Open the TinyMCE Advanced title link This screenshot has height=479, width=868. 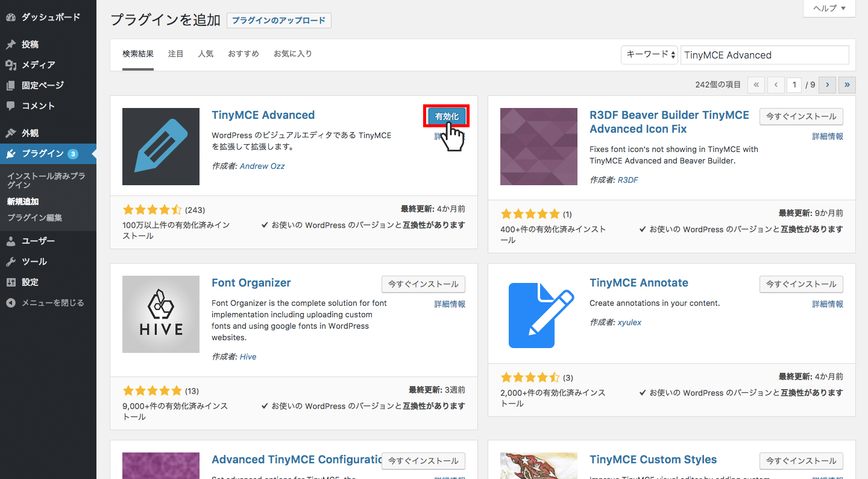(263, 115)
